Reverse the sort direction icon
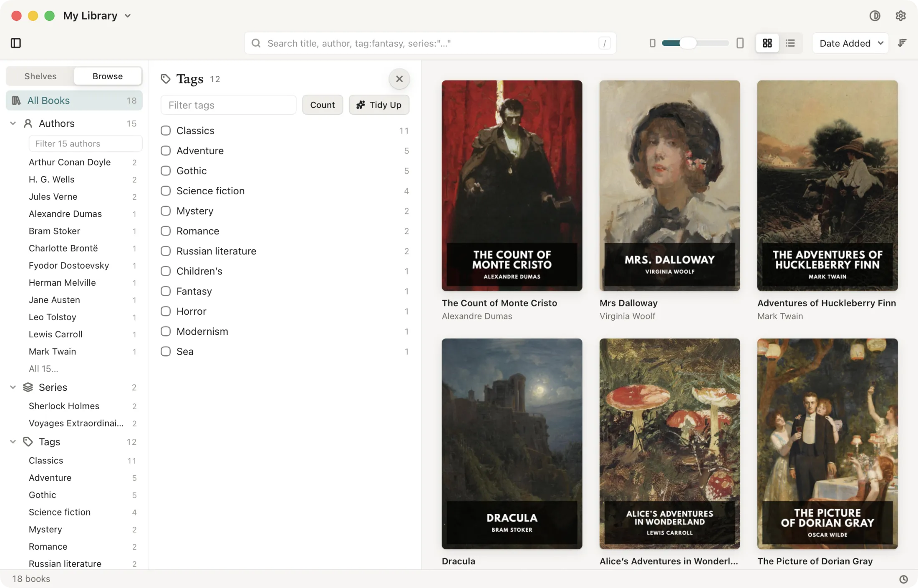 pos(902,43)
